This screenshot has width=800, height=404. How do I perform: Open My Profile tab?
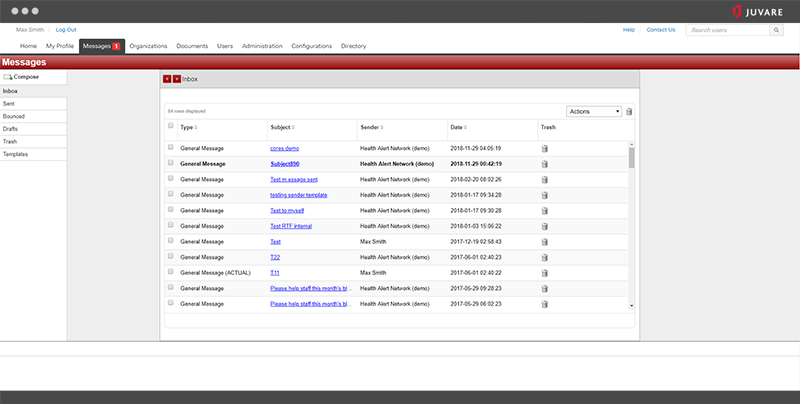coord(60,46)
